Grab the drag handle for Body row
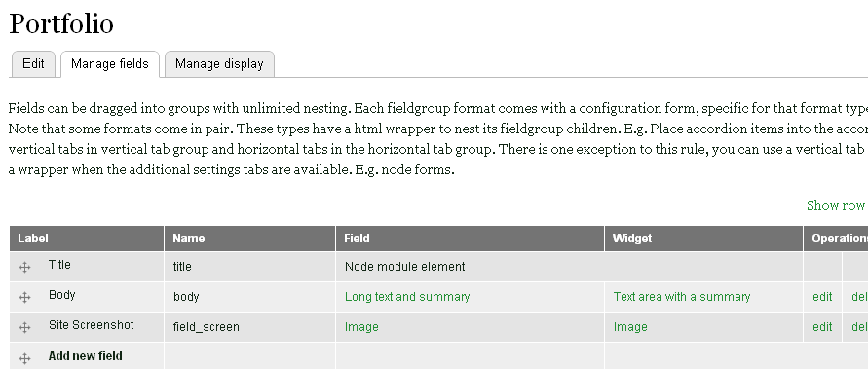The height and width of the screenshot is (369, 868). (24, 298)
